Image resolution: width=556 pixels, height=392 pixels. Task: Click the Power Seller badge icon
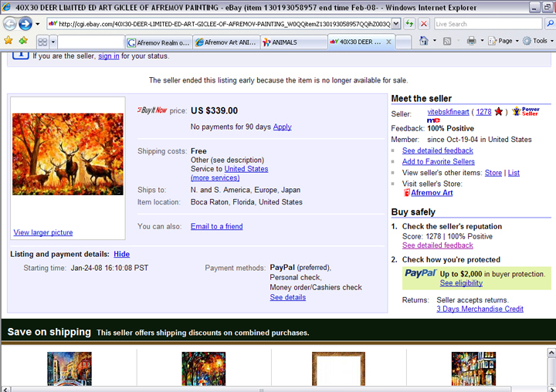(x=526, y=111)
